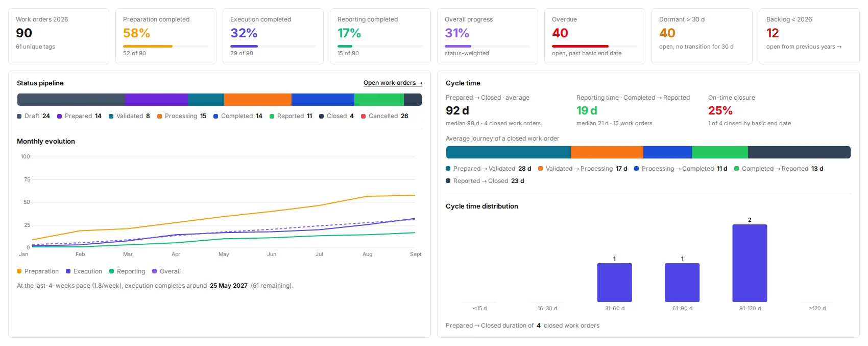Toggle the Execution series in chart legend
This screenshot has height=346, width=868.
point(84,271)
